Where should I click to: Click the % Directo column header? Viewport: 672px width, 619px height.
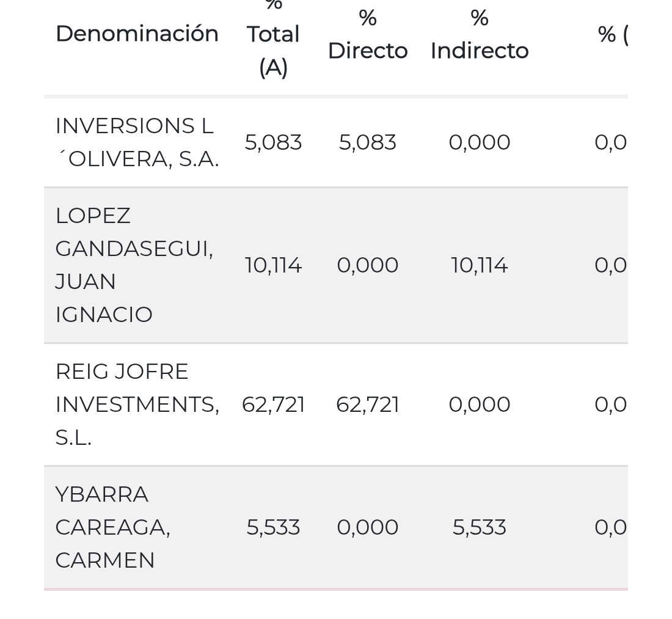point(367,35)
